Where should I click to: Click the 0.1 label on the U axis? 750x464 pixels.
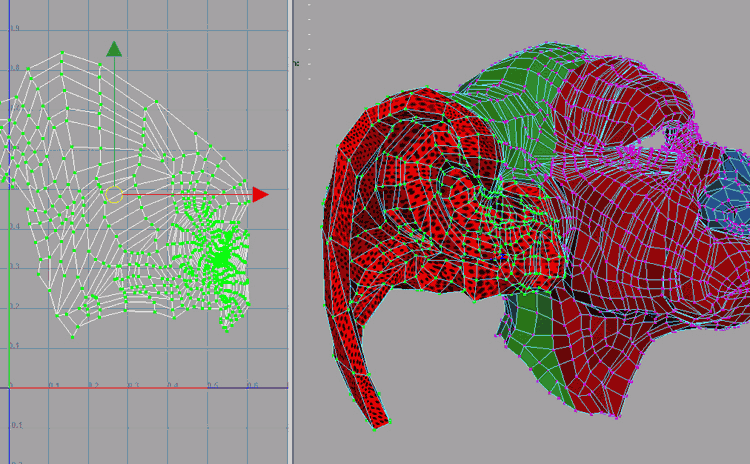[x=53, y=384]
